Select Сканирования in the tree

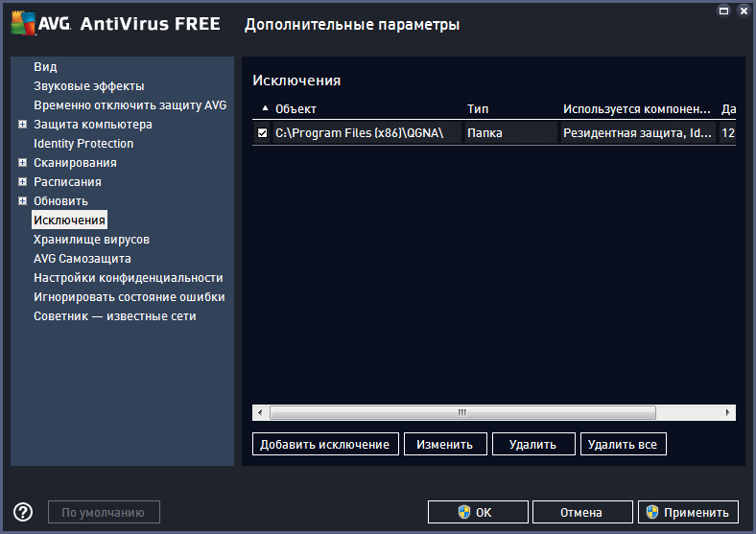[x=75, y=162]
